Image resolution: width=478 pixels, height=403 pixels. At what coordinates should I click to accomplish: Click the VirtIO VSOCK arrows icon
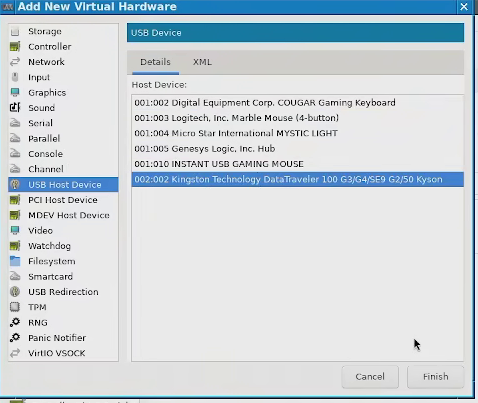pos(15,353)
